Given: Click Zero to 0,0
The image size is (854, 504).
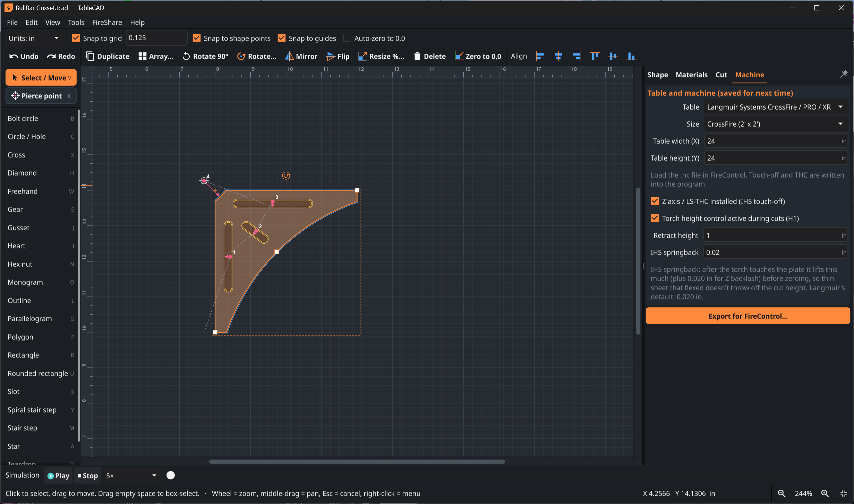Looking at the screenshot, I should click(478, 56).
